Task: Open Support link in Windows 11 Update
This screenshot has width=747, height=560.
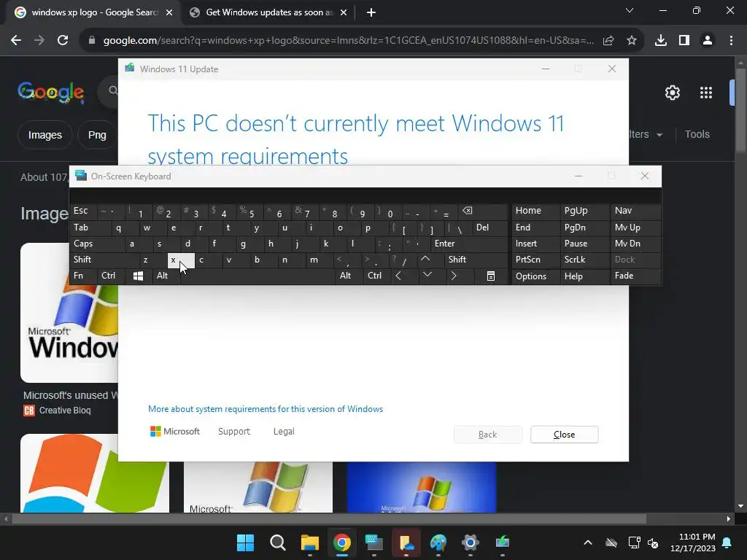Action: (x=234, y=432)
